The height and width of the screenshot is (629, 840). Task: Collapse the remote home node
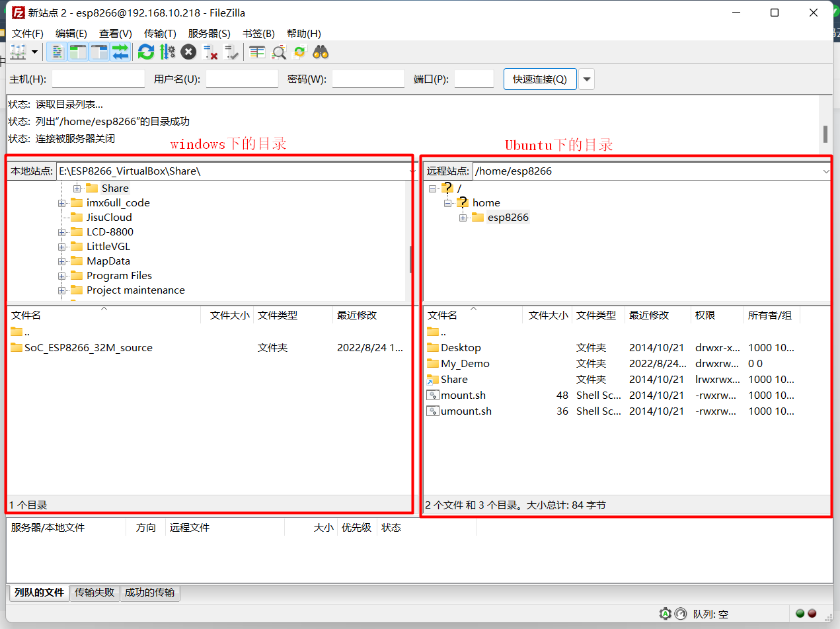coord(447,203)
